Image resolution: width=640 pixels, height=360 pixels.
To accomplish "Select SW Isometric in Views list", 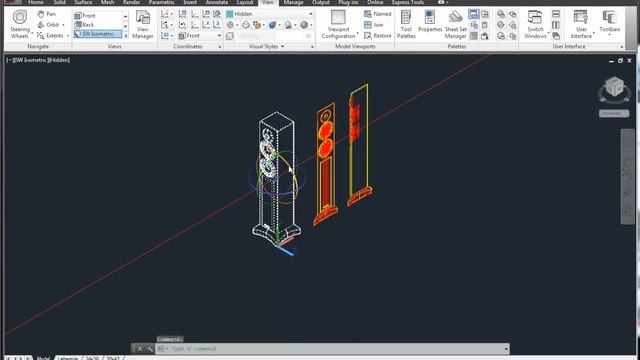I will [98, 34].
